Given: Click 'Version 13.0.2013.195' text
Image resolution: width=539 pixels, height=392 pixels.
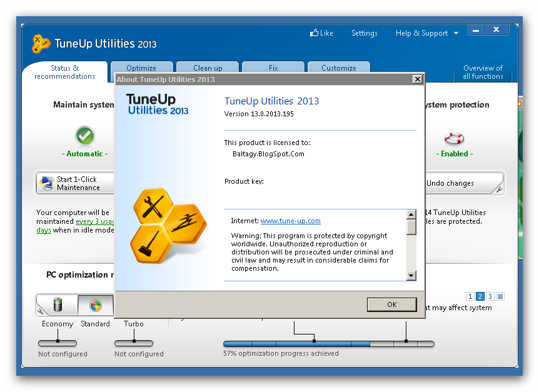Looking at the screenshot, I should [259, 114].
